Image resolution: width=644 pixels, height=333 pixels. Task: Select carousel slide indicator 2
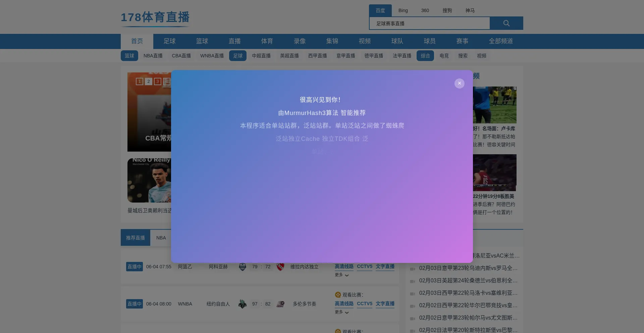tap(149, 81)
